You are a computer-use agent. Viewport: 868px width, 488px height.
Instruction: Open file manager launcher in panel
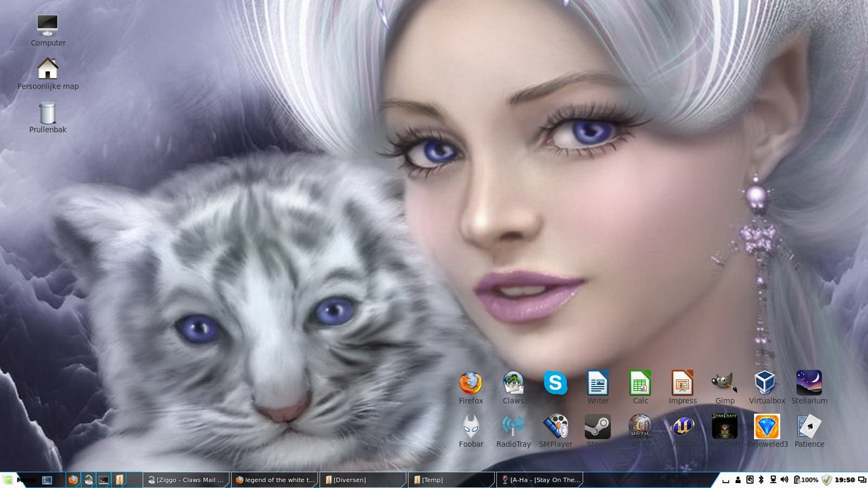(119, 480)
